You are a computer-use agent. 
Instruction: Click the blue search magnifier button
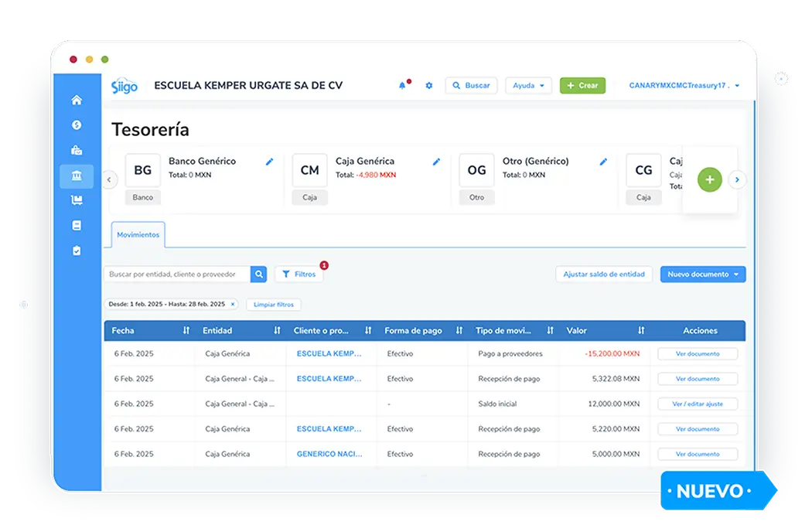(x=259, y=275)
